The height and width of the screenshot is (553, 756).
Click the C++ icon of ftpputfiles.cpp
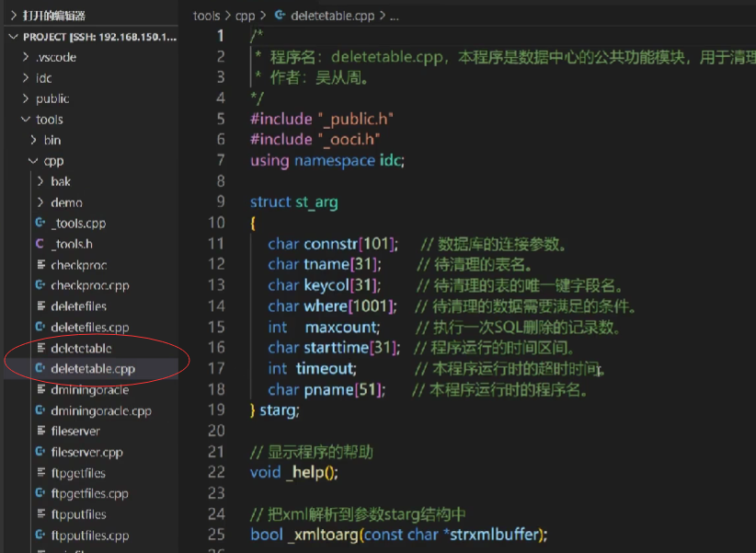(x=40, y=535)
